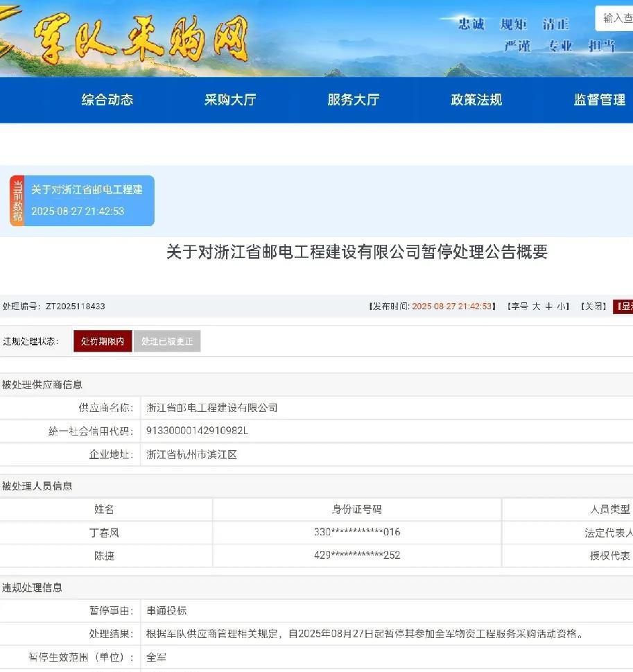The image size is (633, 672).
Task: Click the 处理结果 description text
Action: (x=364, y=633)
